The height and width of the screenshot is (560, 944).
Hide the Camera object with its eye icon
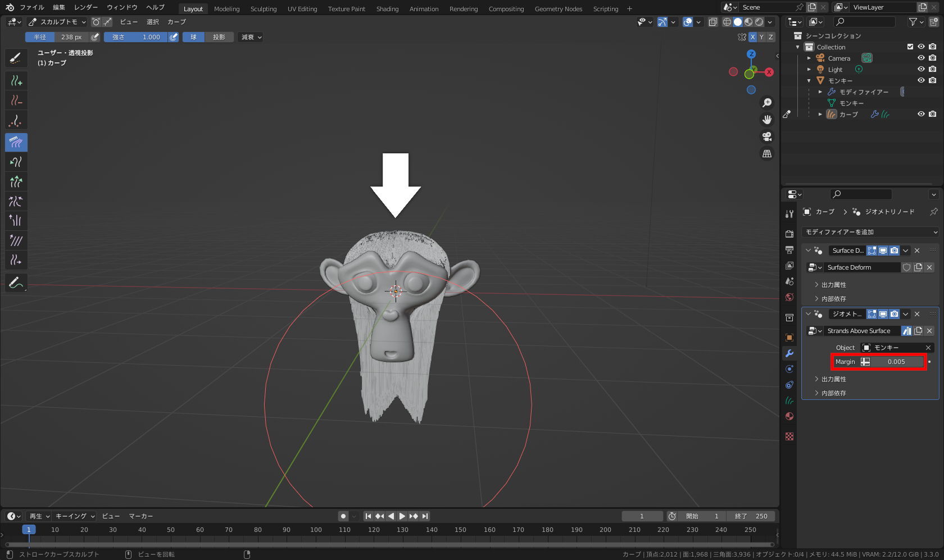click(x=921, y=58)
